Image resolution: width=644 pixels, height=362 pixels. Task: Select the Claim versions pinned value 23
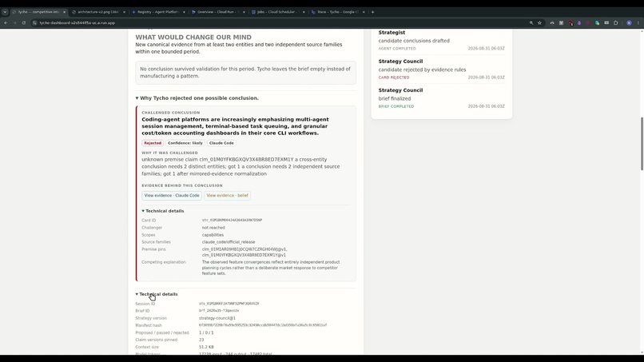coord(201,340)
